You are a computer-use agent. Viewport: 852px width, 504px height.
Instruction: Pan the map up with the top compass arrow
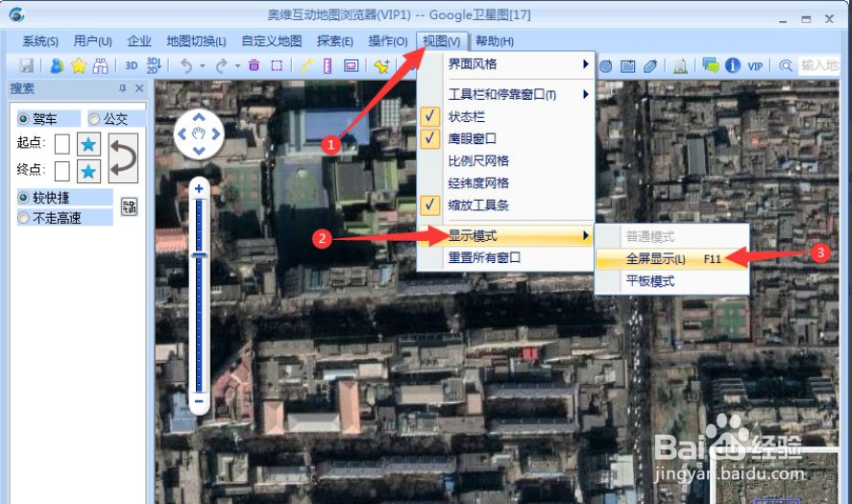pos(199,117)
